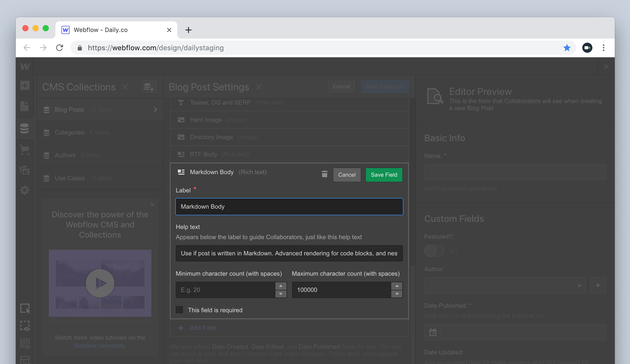Click the Directory Image field icon
The width and height of the screenshot is (630, 364).
click(x=181, y=137)
